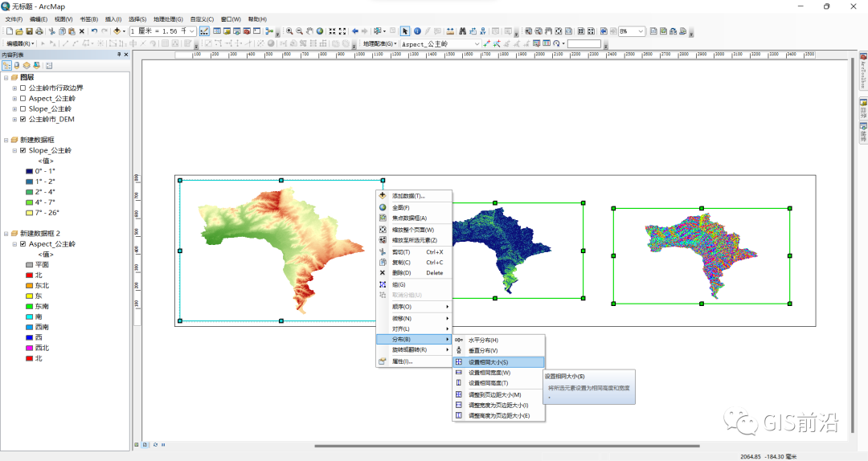Click the Open folder icon
The image size is (868, 461).
tap(19, 31)
